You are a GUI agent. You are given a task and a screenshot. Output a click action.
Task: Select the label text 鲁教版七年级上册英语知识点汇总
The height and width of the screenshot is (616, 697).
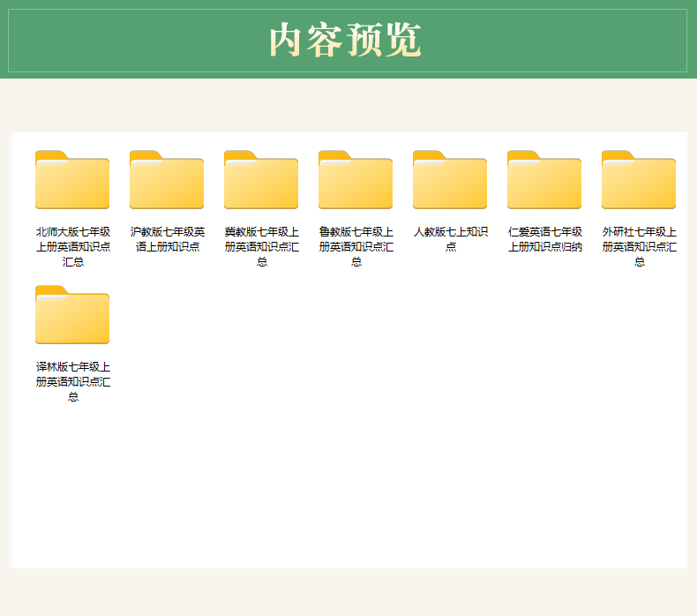point(356,247)
